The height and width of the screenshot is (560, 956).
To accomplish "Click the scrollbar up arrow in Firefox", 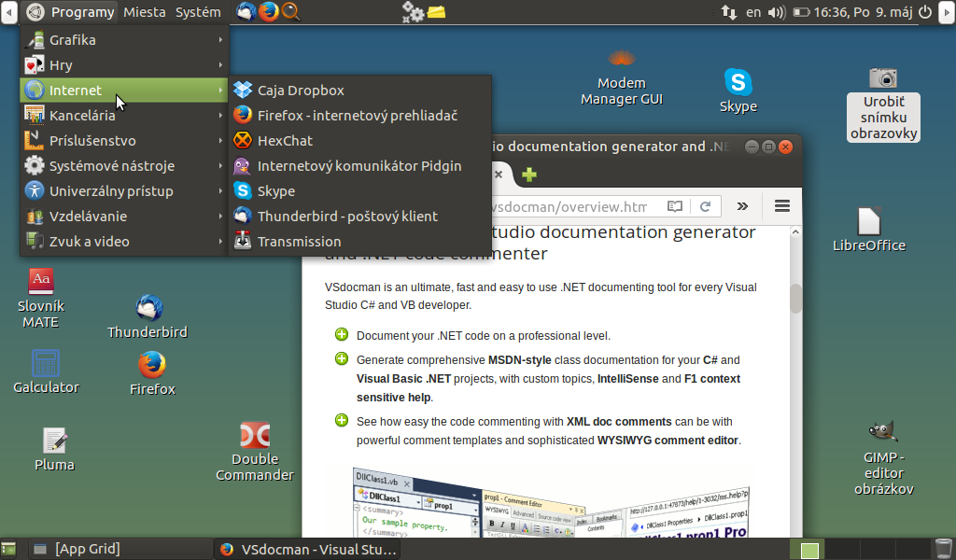I will (795, 232).
